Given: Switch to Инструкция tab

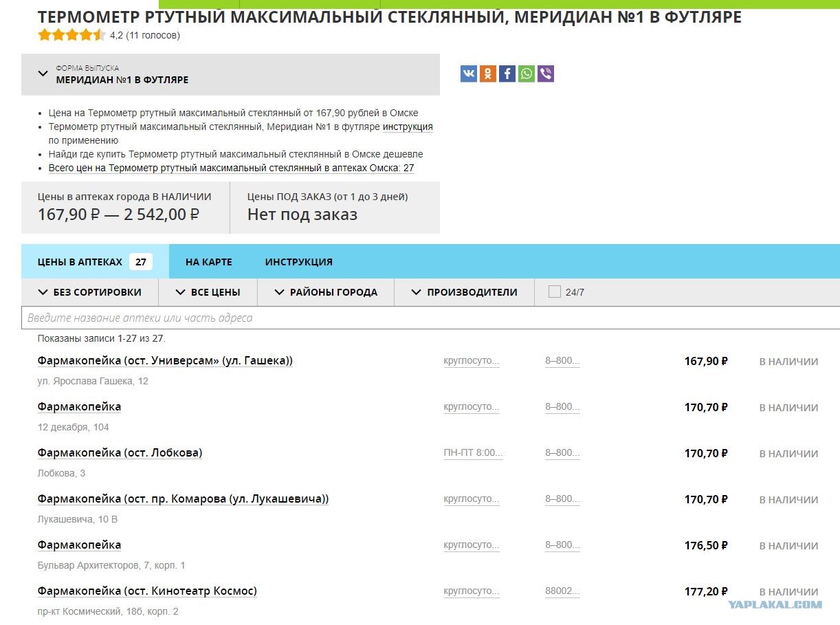Looking at the screenshot, I should (x=299, y=262).
